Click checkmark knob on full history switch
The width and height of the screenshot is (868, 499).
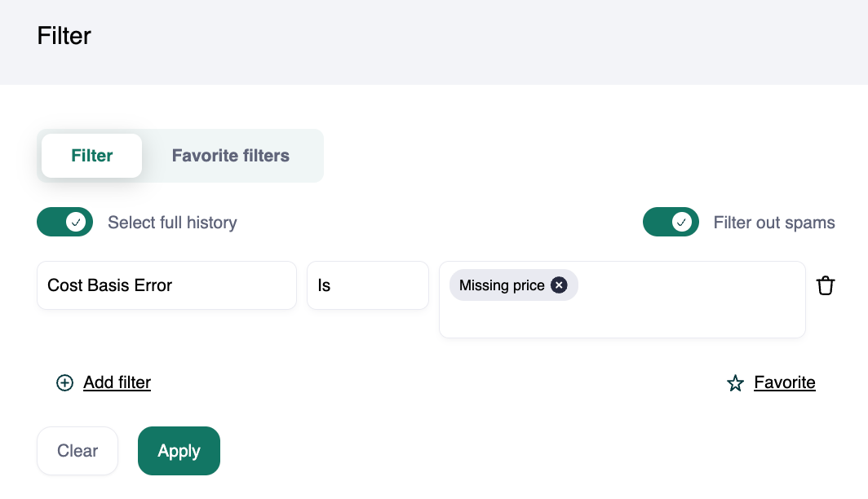tap(76, 222)
